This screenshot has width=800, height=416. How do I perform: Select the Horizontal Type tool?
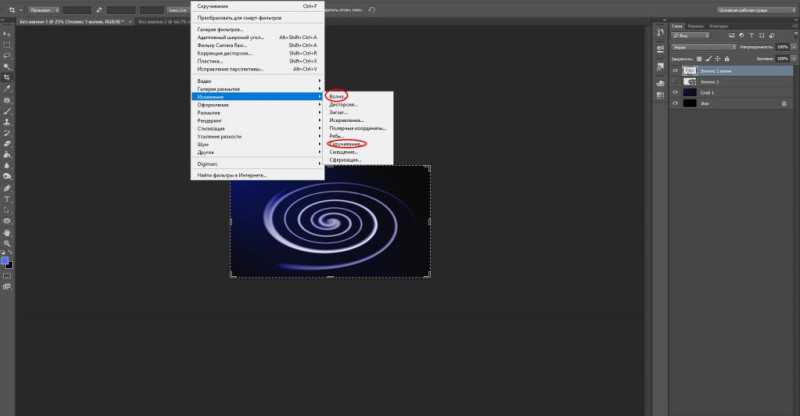(x=7, y=199)
